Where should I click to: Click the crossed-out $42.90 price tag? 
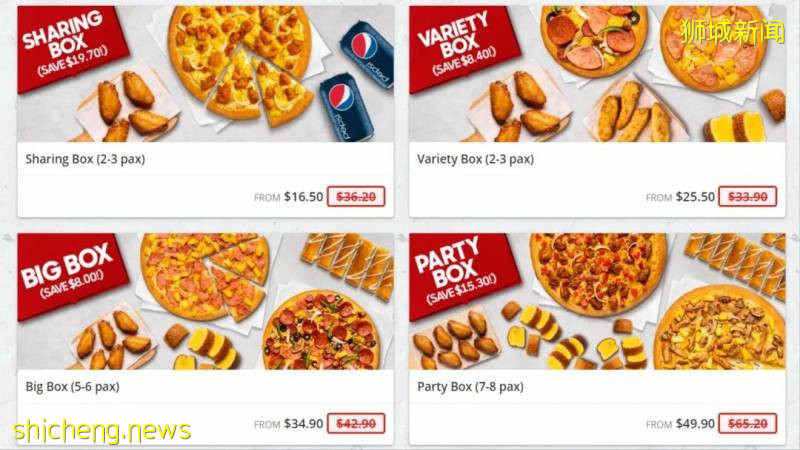[x=356, y=423]
